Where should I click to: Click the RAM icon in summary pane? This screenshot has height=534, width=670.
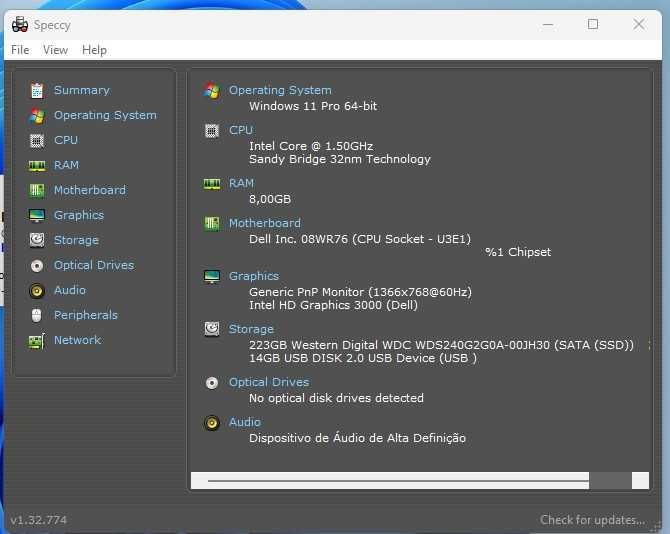tap(212, 184)
